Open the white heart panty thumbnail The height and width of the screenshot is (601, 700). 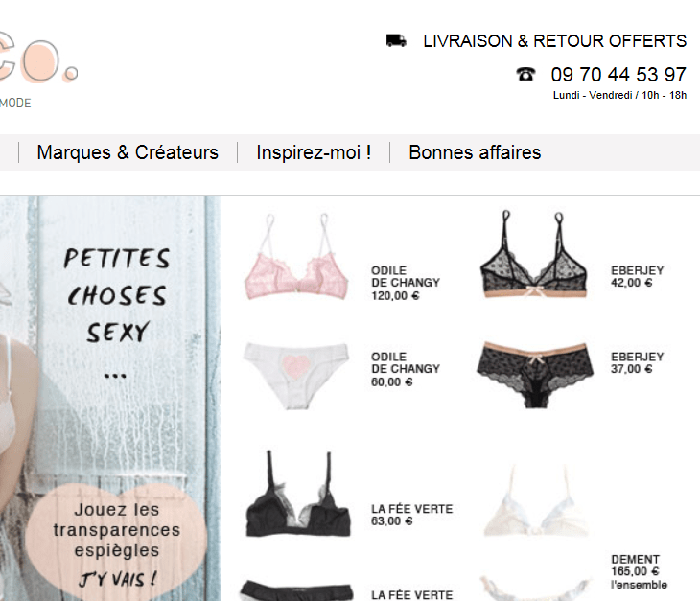(x=296, y=375)
